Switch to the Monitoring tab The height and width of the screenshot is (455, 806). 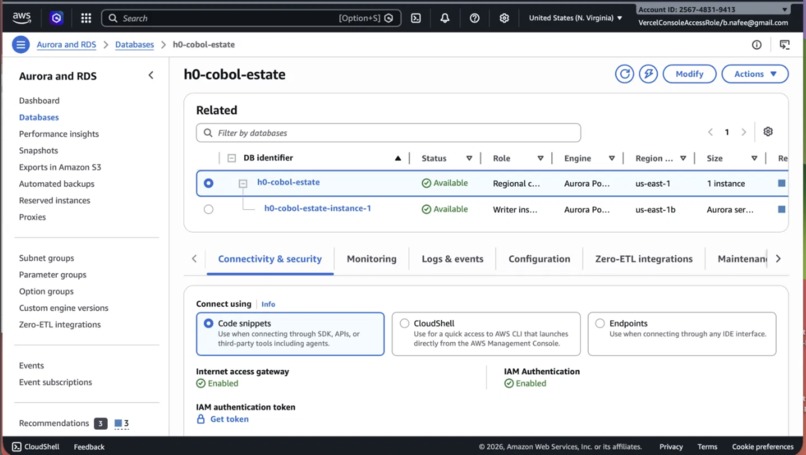[x=372, y=259]
